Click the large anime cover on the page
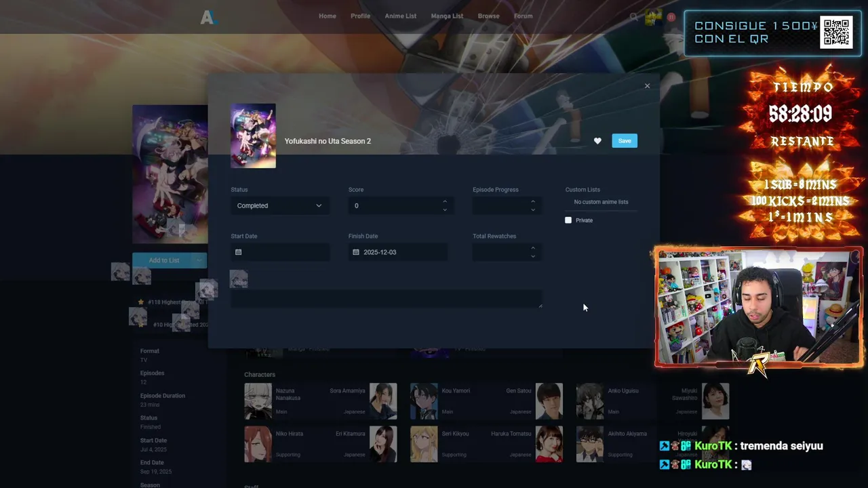This screenshot has width=868, height=488. pos(170,174)
